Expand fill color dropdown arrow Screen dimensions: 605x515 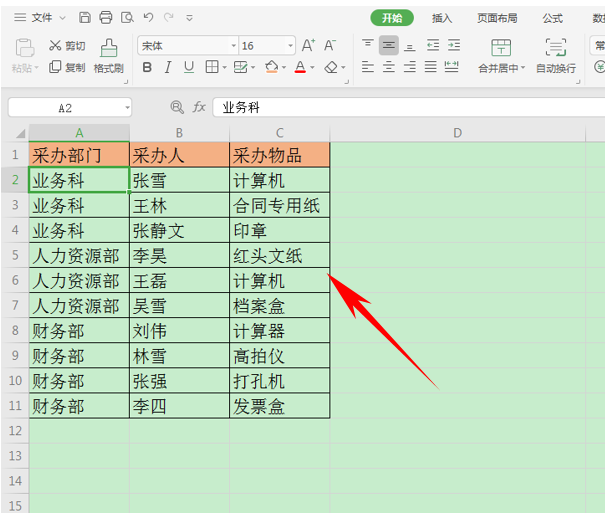[x=284, y=68]
